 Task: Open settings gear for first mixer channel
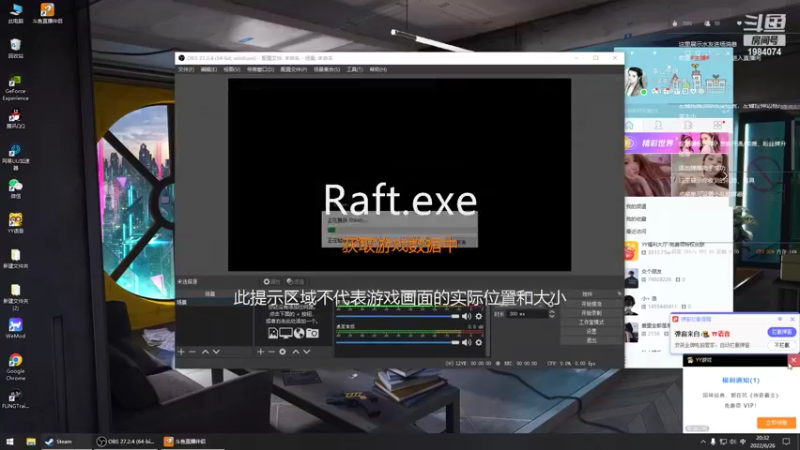(479, 316)
